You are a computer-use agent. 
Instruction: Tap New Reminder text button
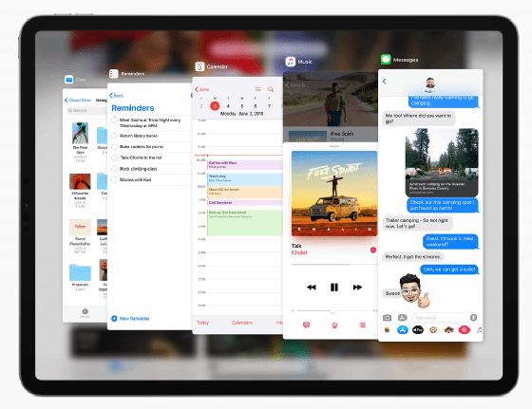click(135, 319)
